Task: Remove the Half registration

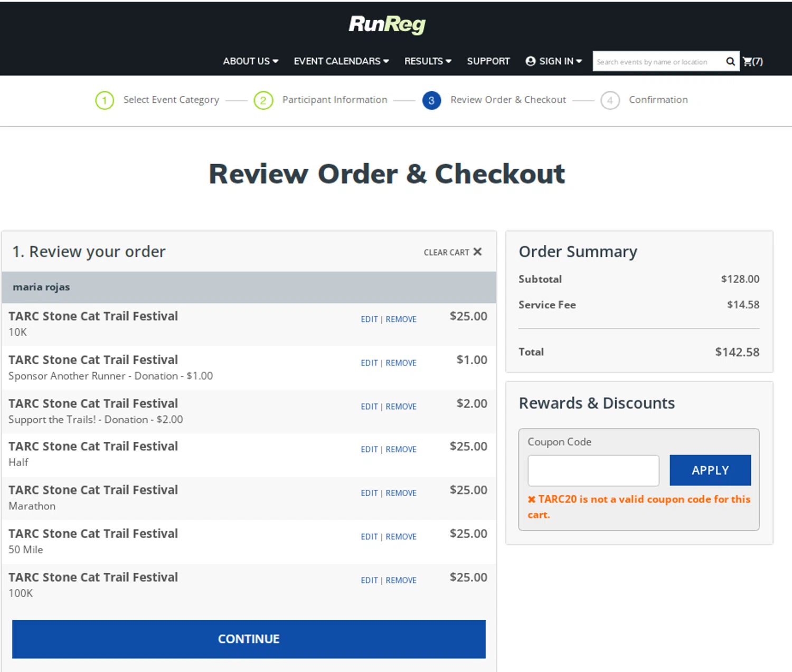Action: pos(401,449)
